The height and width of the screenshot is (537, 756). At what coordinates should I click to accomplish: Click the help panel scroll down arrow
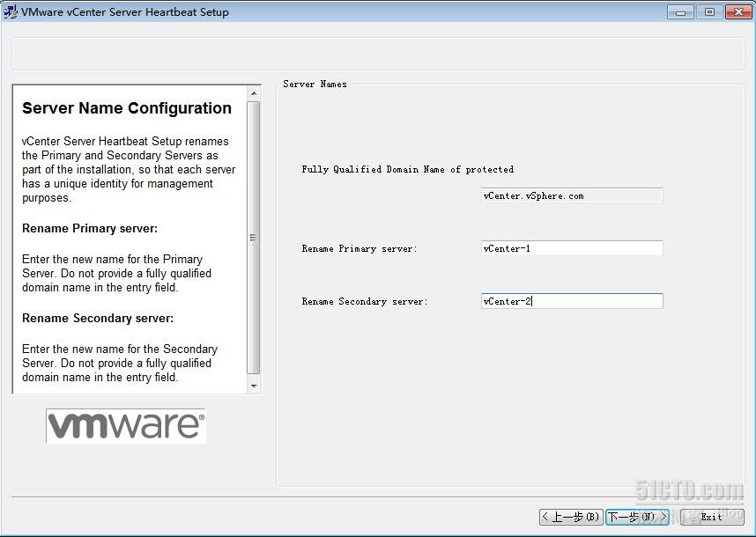(x=254, y=386)
